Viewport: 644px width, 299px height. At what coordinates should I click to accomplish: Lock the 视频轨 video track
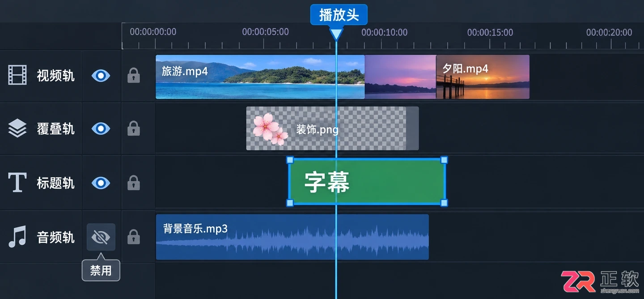click(x=134, y=75)
